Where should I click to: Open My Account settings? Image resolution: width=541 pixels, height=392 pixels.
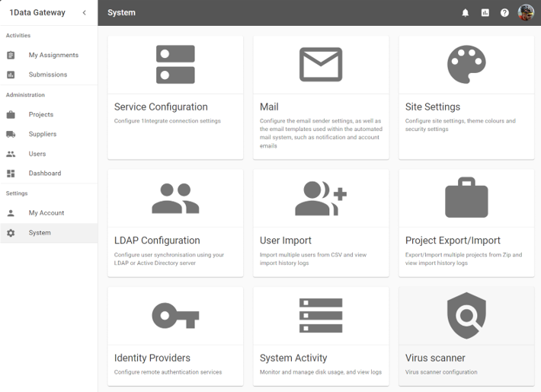click(46, 213)
